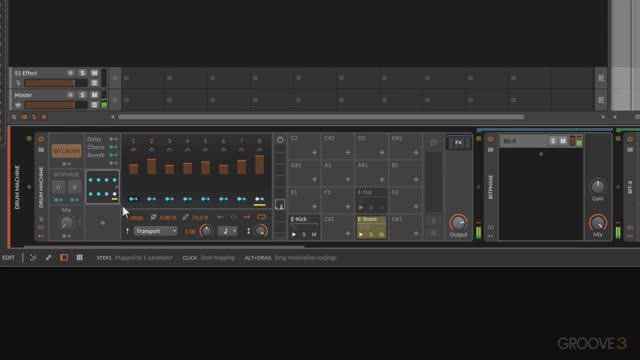
Task: Toggle the Bitphase device power button
Action: coord(491,140)
